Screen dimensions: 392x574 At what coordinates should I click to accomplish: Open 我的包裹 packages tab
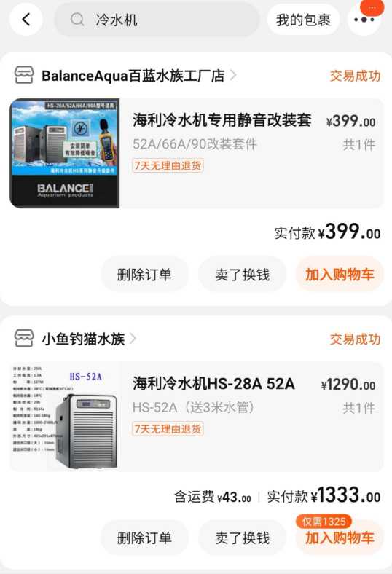pyautogui.click(x=303, y=20)
